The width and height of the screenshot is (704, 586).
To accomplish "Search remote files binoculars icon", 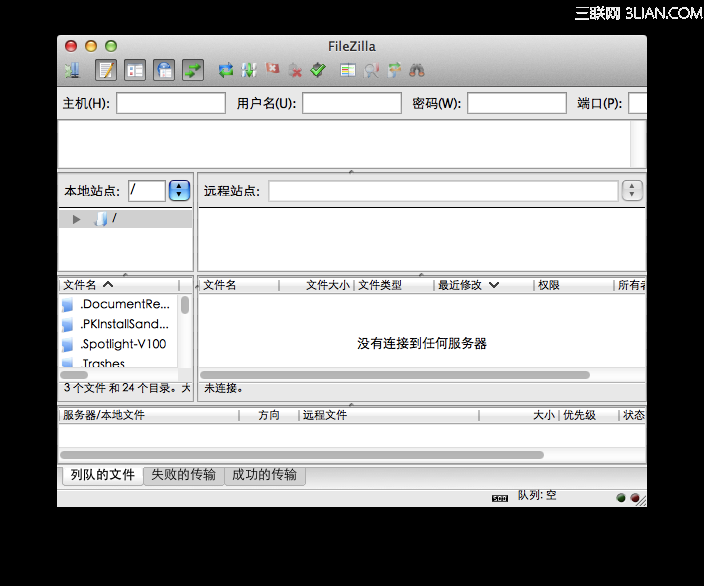I will point(417,70).
